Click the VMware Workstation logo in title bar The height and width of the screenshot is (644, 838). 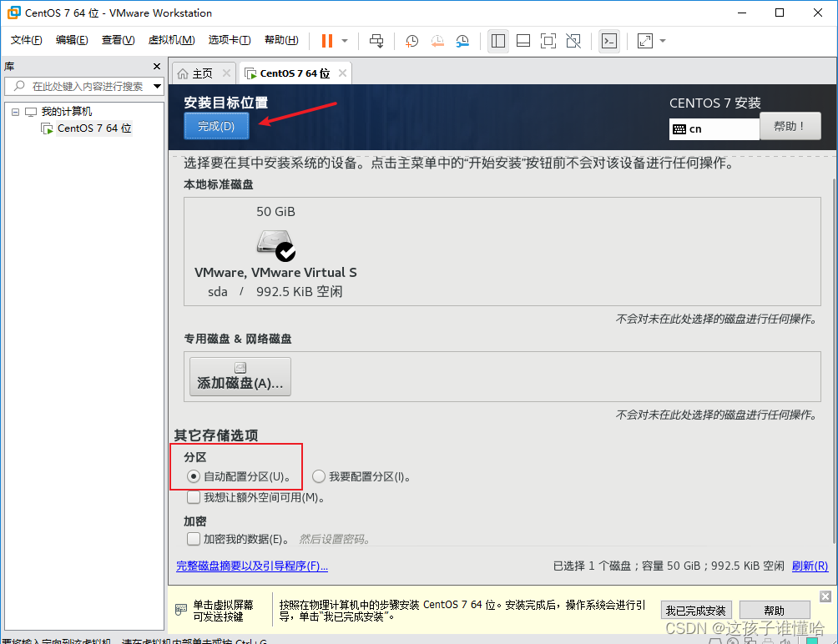(13, 13)
